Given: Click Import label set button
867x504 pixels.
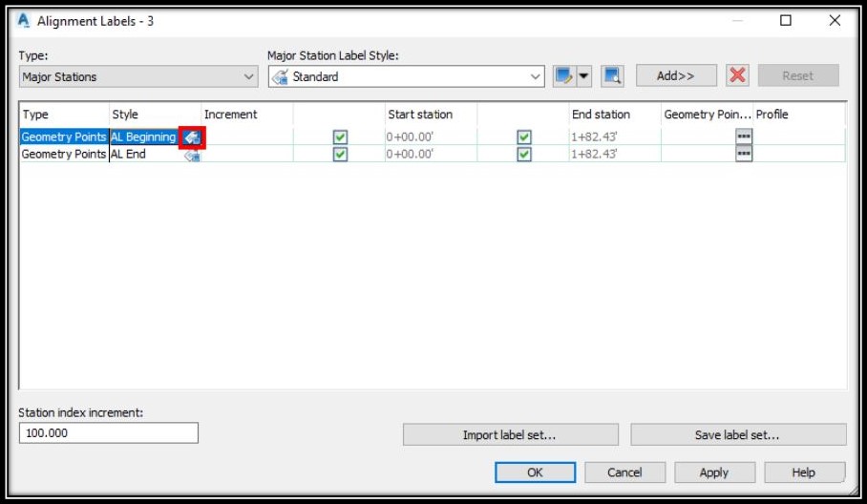Looking at the screenshot, I should 510,435.
